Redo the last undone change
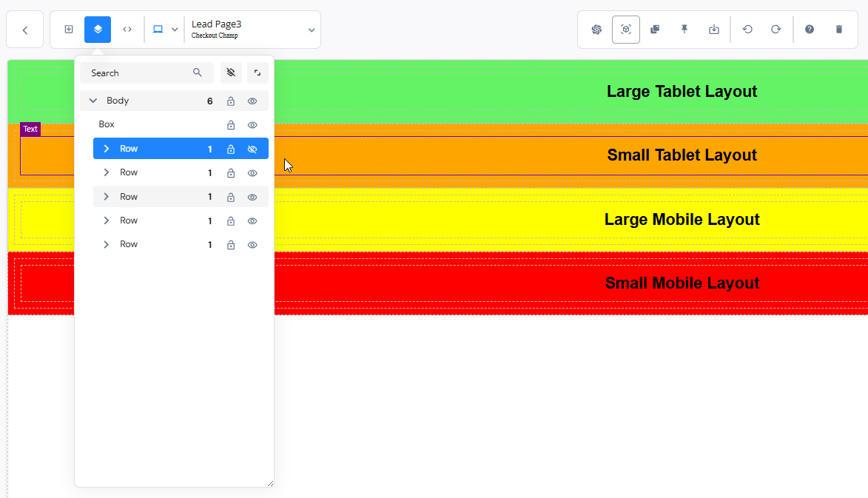Viewport: 868px width, 498px height. (776, 30)
